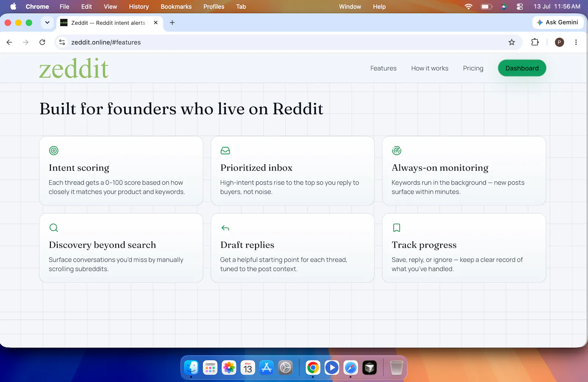Open the Pricing nav link
This screenshot has height=382, width=588.
(x=473, y=68)
